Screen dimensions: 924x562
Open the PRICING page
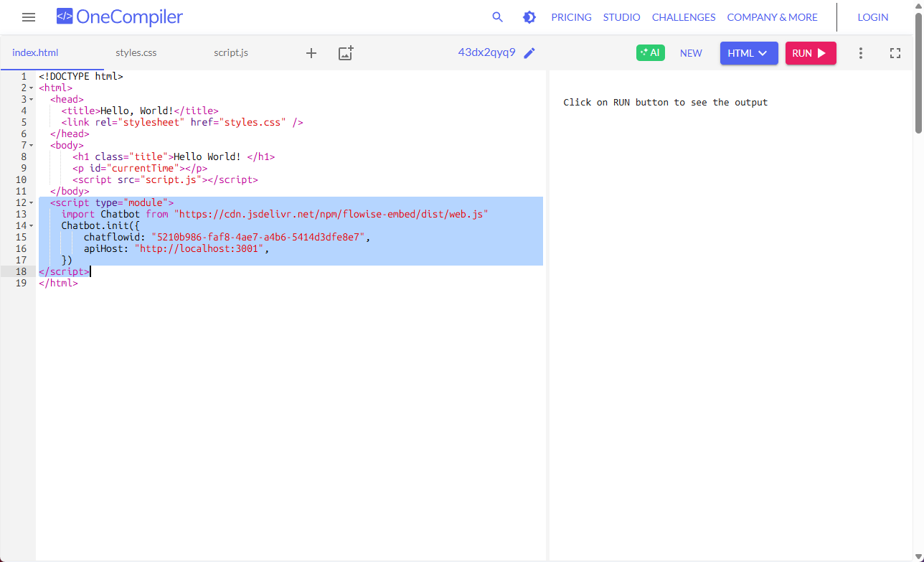tap(571, 17)
